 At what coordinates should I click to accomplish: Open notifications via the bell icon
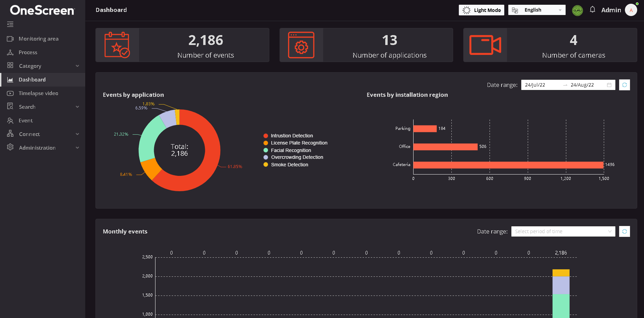[593, 10]
